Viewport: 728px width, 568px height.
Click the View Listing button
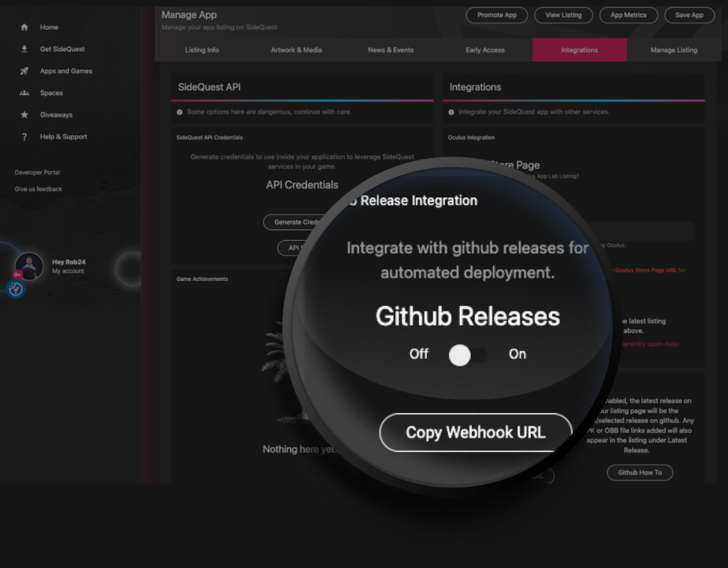point(564,15)
